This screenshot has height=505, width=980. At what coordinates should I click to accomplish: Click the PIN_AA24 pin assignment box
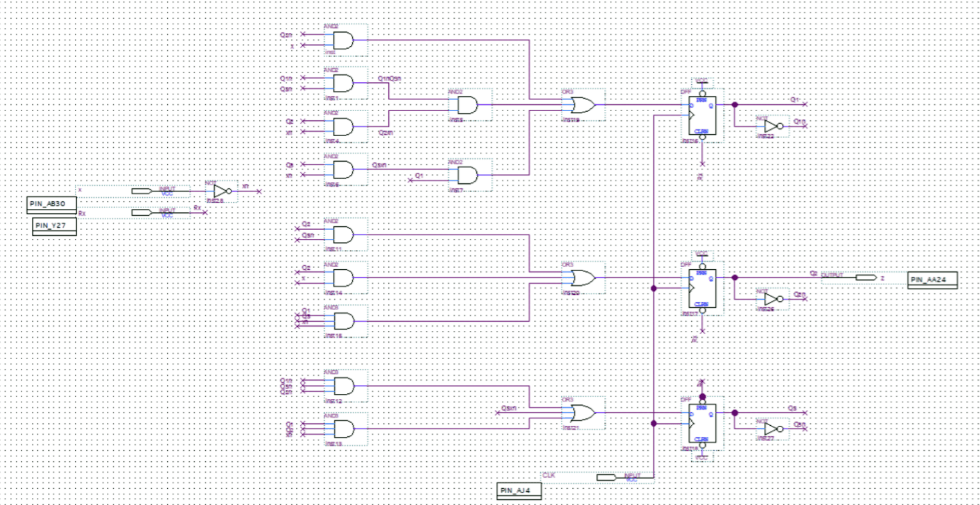[x=933, y=280]
